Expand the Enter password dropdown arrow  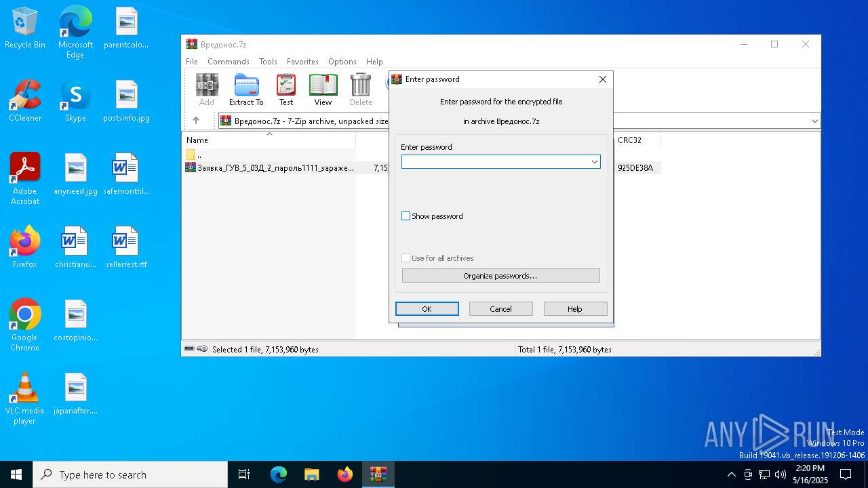click(x=594, y=162)
